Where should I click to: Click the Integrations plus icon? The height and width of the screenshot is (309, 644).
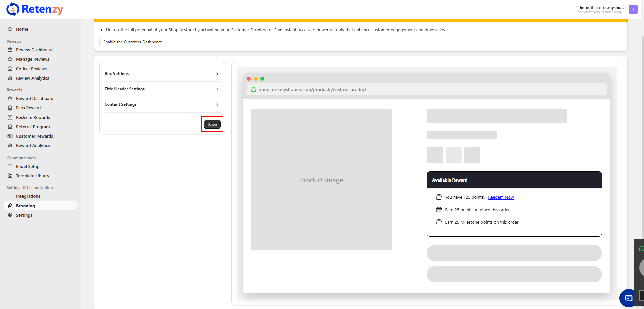point(10,196)
